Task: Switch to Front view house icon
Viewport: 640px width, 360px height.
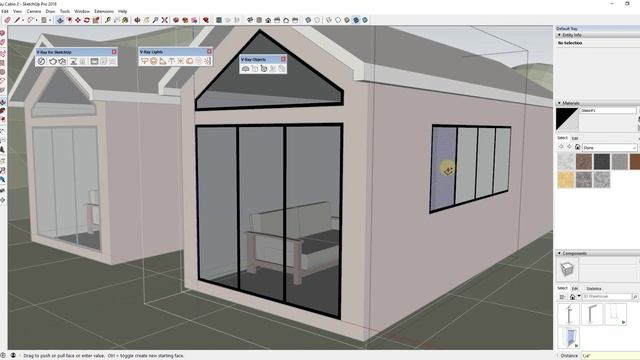Action: [x=268, y=20]
